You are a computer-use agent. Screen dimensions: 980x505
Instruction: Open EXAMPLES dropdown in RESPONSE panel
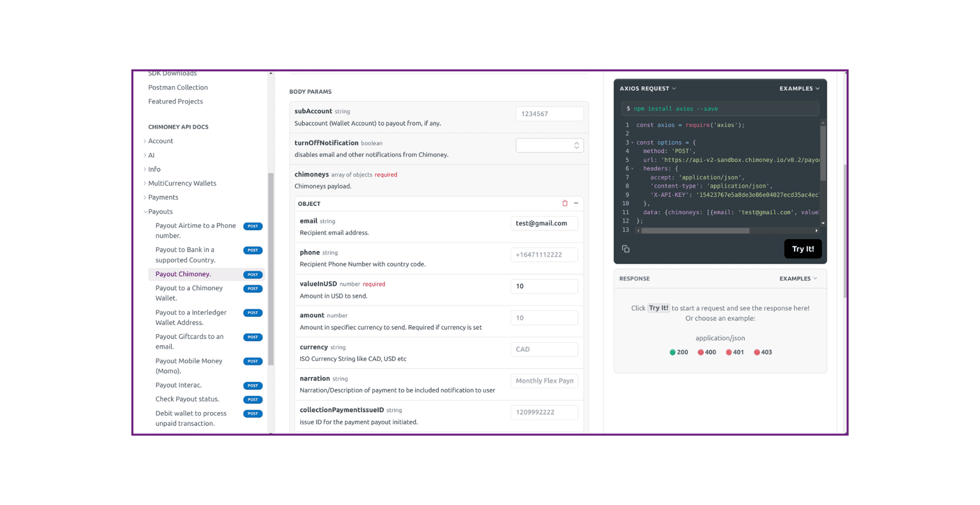click(x=798, y=278)
